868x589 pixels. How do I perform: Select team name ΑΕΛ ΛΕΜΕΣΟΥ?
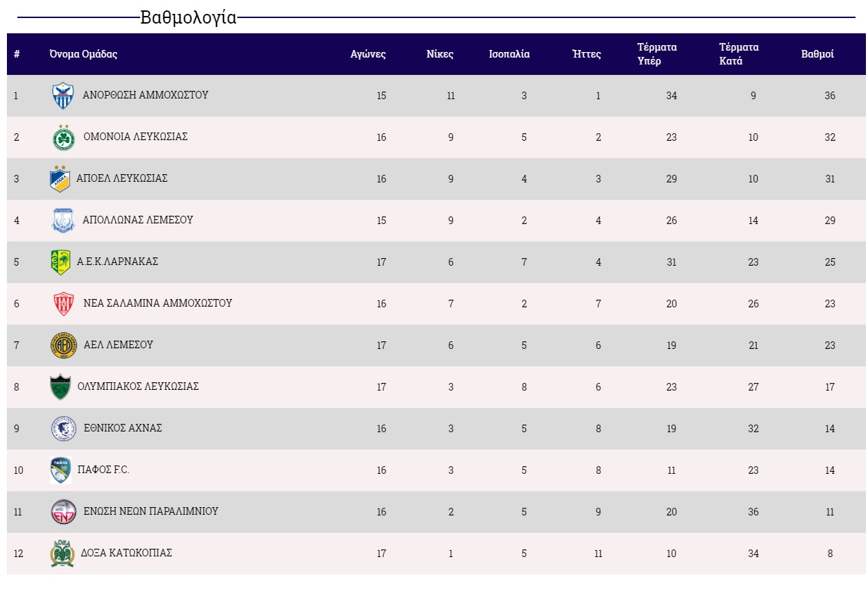118,345
